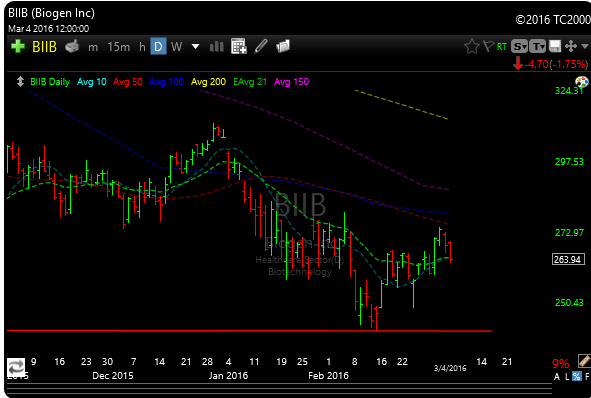The image size is (591, 398).
Task: Select the 'L' log scale option
Action: (567, 377)
